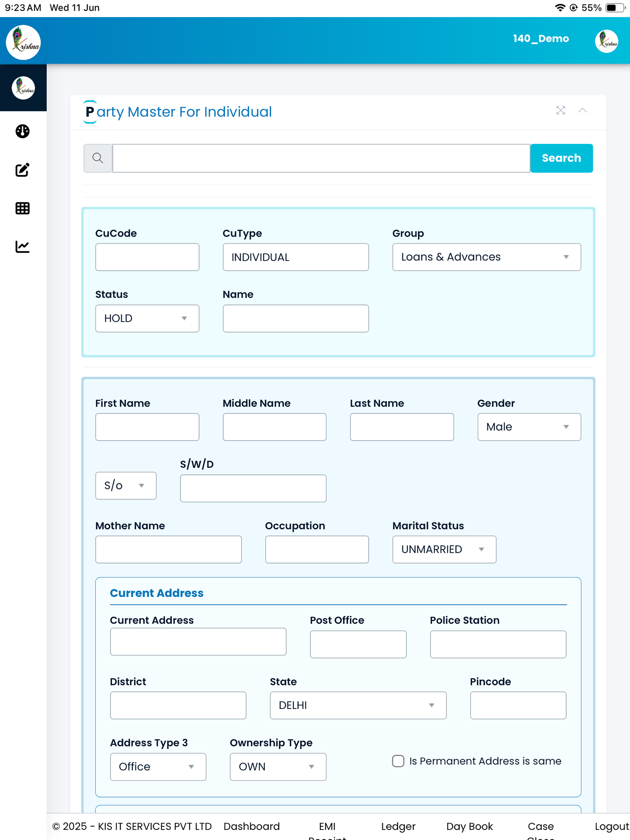The height and width of the screenshot is (840, 630).
Task: Open the Group dropdown Loans & Advances
Action: pyautogui.click(x=487, y=257)
